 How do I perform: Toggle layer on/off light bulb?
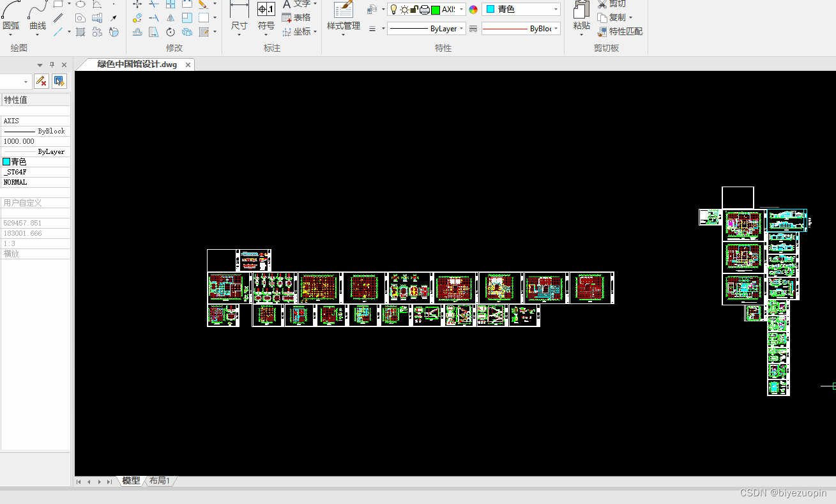pyautogui.click(x=393, y=10)
